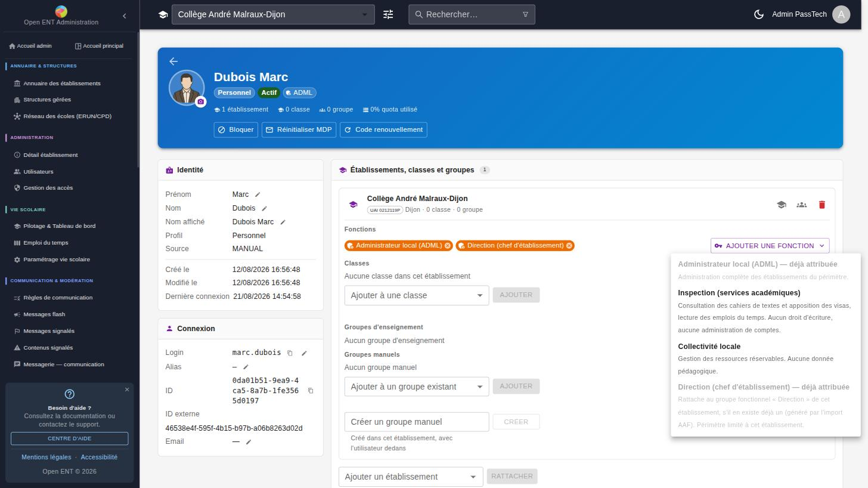Select Inspection (services académiques) function
Viewport: 868px width, 488px height.
765,311
